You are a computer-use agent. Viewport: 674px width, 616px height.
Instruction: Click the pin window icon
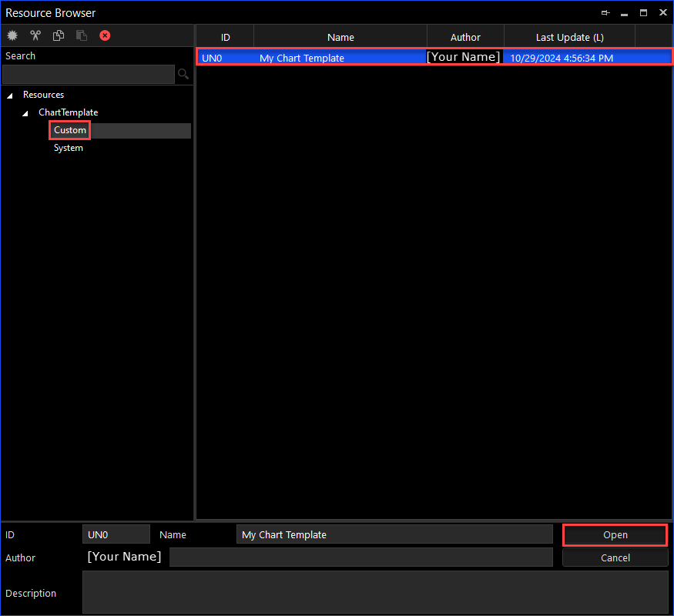click(605, 13)
